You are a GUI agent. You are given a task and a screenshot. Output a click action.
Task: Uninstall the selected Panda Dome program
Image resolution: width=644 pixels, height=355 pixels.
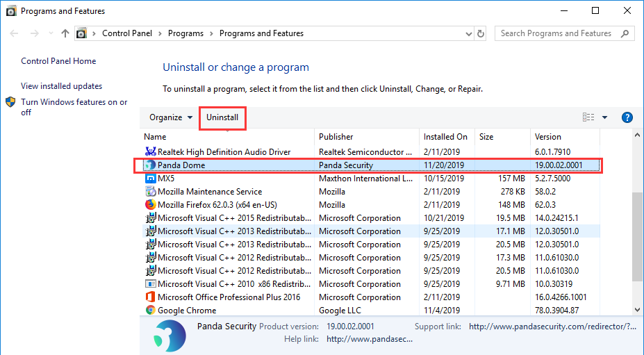point(222,117)
